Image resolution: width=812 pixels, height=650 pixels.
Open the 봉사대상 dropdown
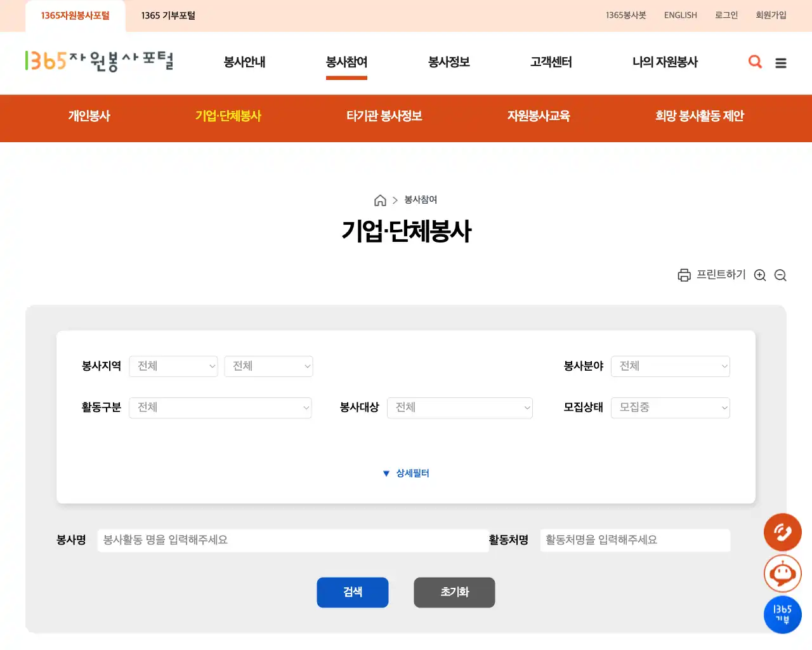pyautogui.click(x=459, y=408)
